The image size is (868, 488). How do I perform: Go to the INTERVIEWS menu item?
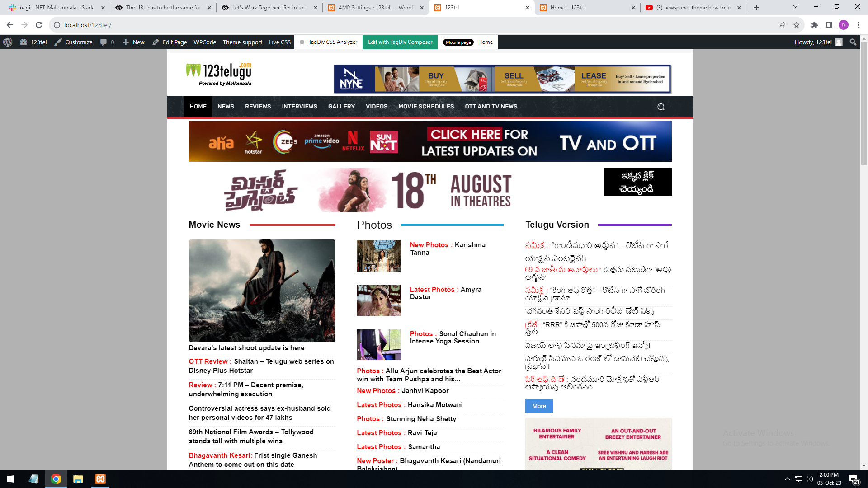coord(300,107)
